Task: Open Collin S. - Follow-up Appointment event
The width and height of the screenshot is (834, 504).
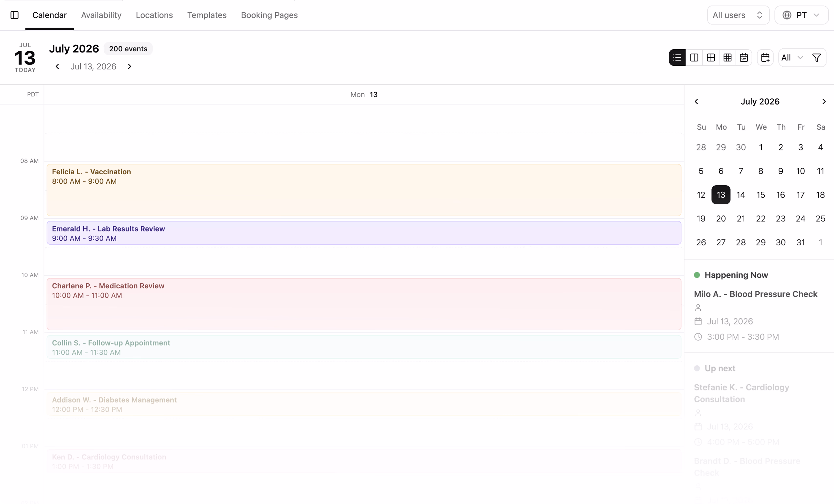Action: pyautogui.click(x=364, y=347)
